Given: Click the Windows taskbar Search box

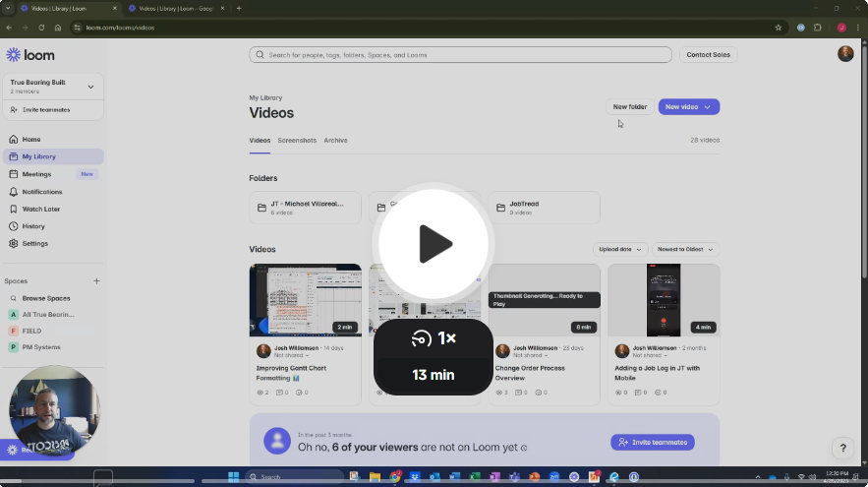Looking at the screenshot, I should coord(294,477).
